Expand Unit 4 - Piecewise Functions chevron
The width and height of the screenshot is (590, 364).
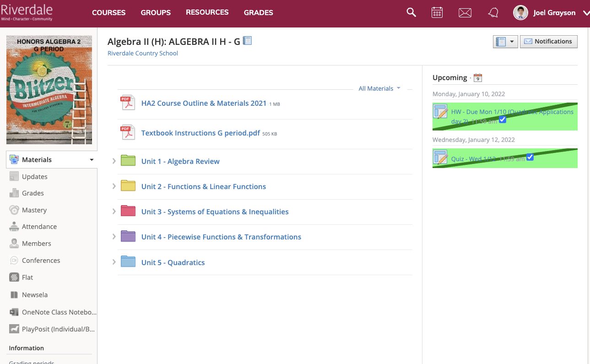(x=114, y=237)
